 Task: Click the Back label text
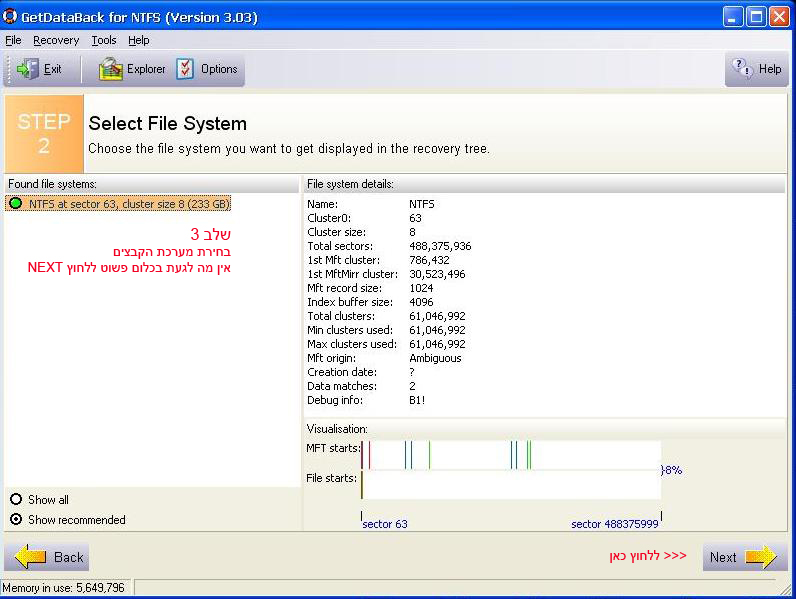69,557
